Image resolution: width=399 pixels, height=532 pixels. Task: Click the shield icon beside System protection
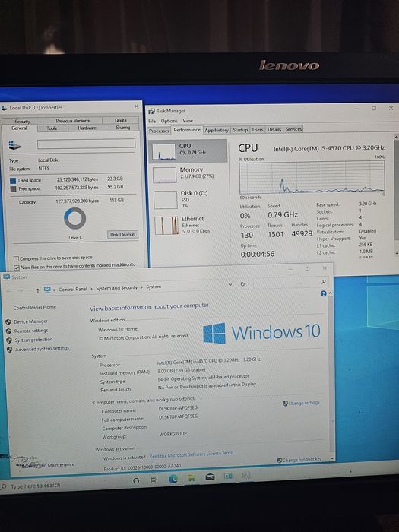[9, 340]
